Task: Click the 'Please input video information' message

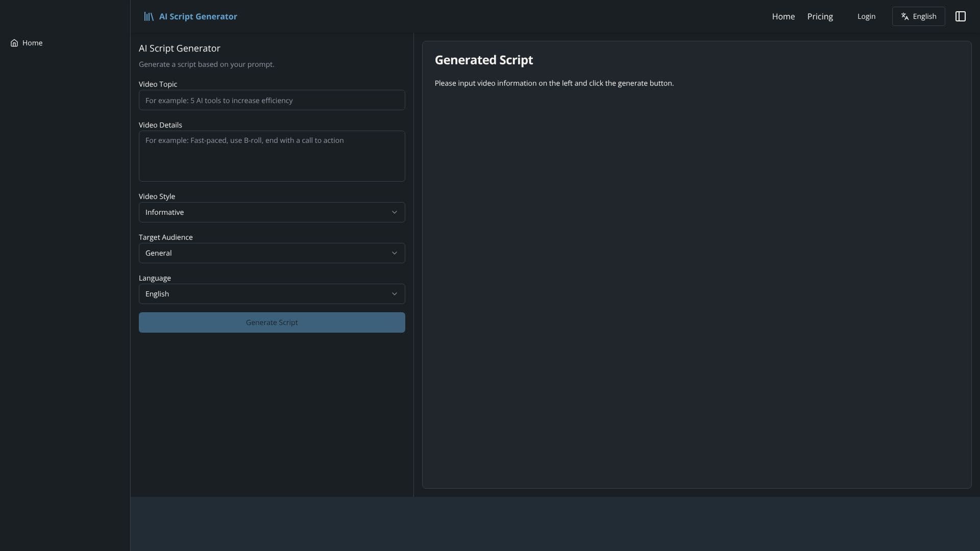Action: tap(554, 83)
